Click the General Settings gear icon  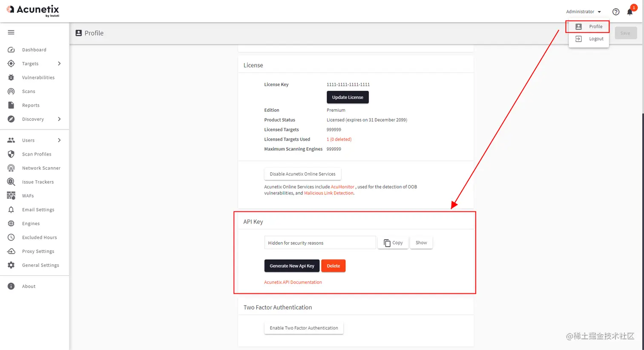[11, 265]
